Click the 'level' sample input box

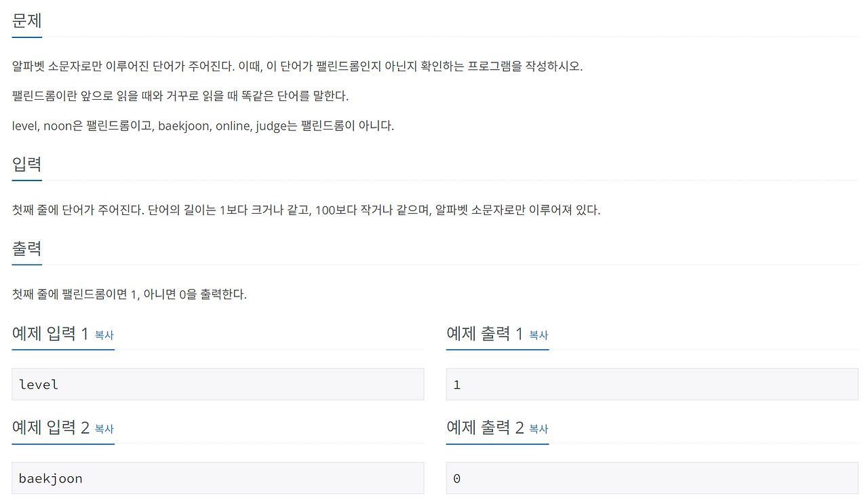pos(218,384)
